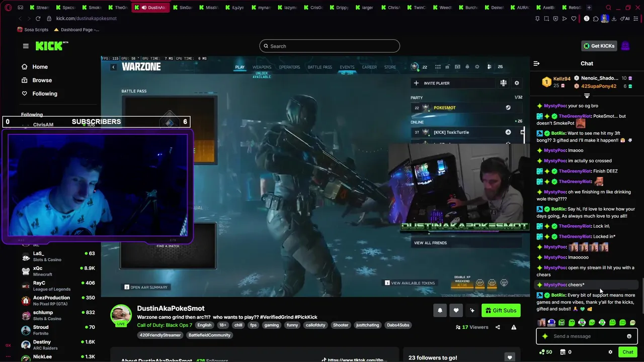Expand the pinned gifters leaderboard
Viewport: 644px width, 362px height.
(587, 96)
